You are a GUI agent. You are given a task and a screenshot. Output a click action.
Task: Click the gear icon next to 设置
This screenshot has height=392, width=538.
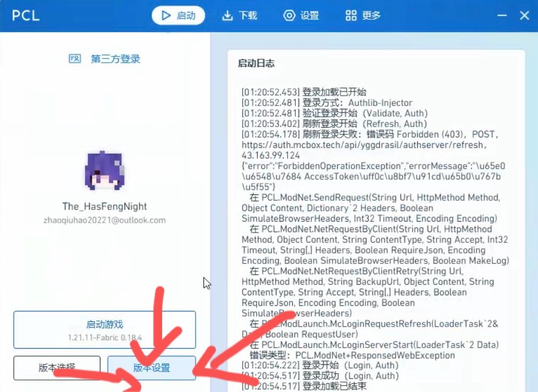pos(289,16)
